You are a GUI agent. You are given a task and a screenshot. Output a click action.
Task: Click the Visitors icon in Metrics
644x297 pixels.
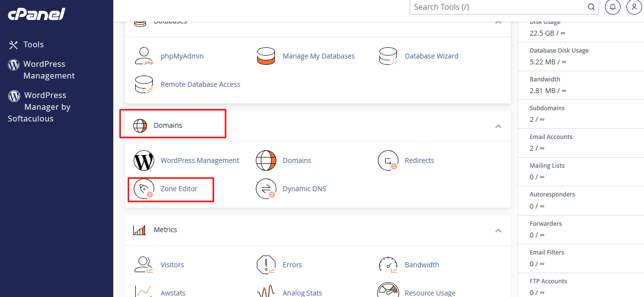144,265
